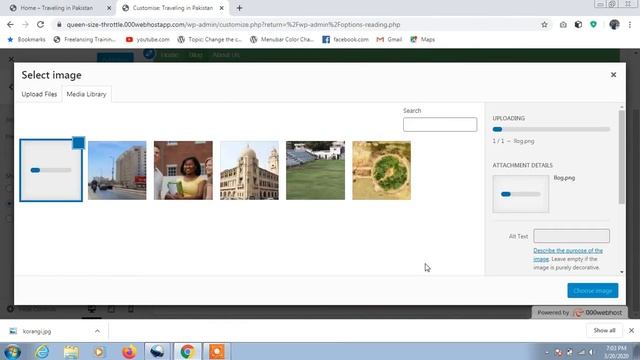Open 'Topic: Change the c...' bookmark
The image size is (640, 360).
(210, 40)
